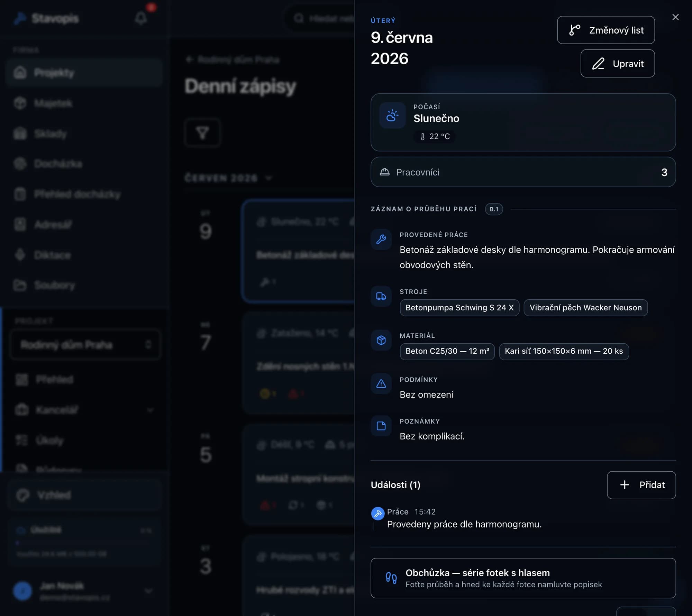Screen dimensions: 692x616
Task: Open the day 7 Zataženo entry card
Action: (x=298, y=363)
